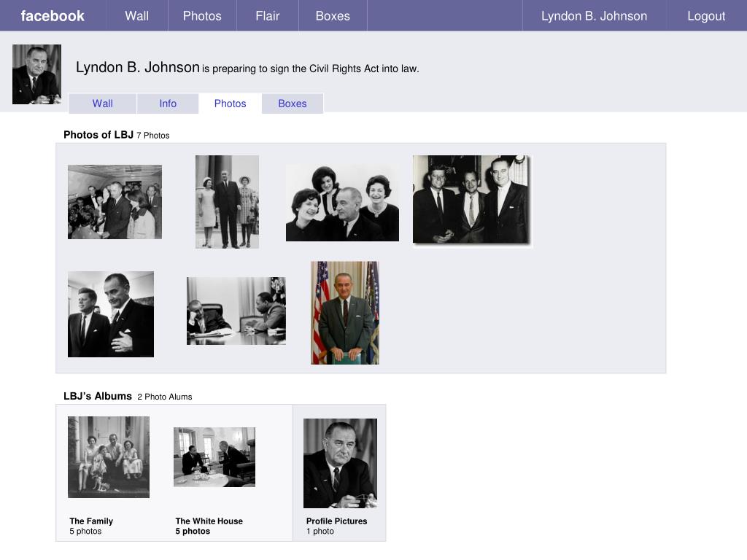The height and width of the screenshot is (560, 747).
Task: Click Lyndon B. Johnson account name in header
Action: (x=594, y=16)
